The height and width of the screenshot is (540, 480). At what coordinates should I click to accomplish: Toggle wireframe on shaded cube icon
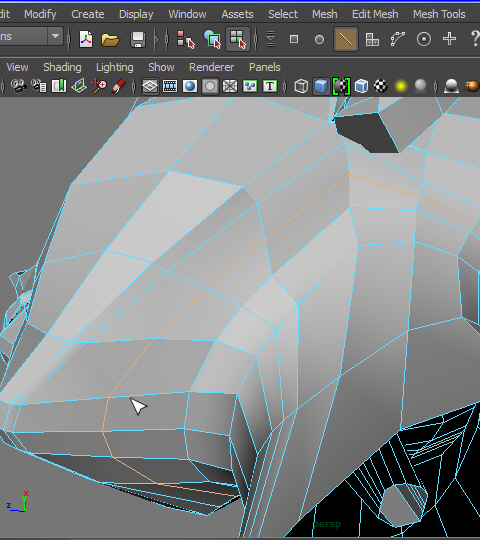(361, 86)
